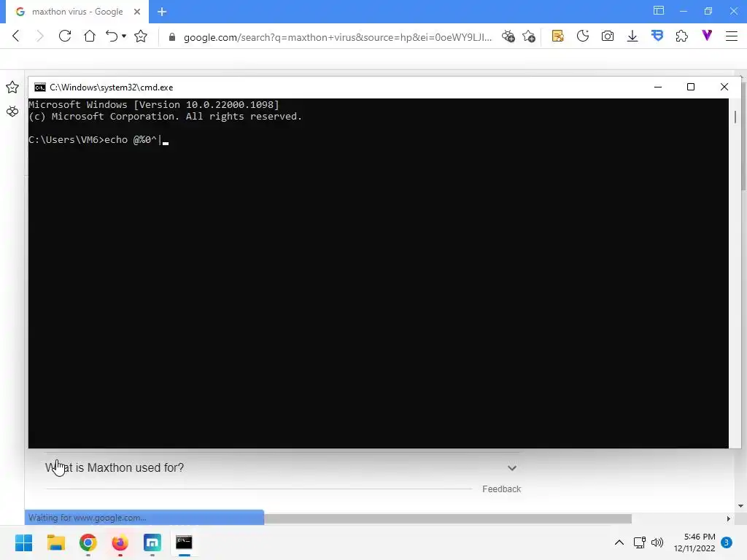Click the cmd.exe title bar icon
The height and width of the screenshot is (560, 747).
40,87
